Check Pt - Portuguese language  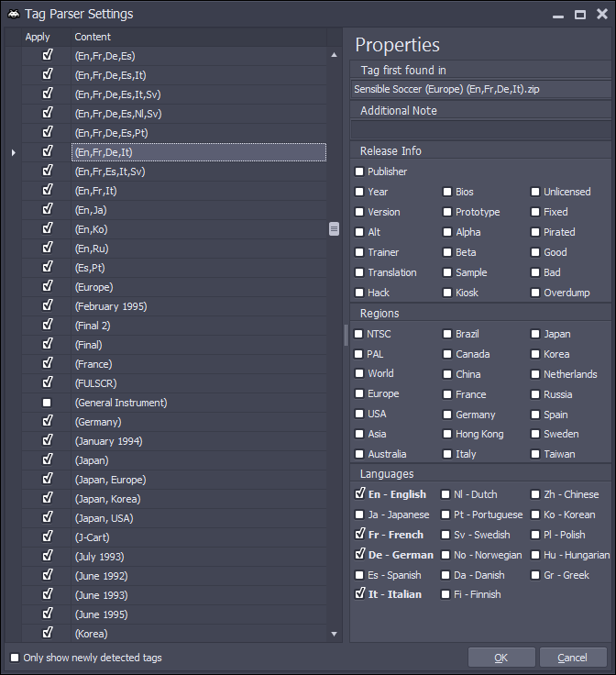445,515
